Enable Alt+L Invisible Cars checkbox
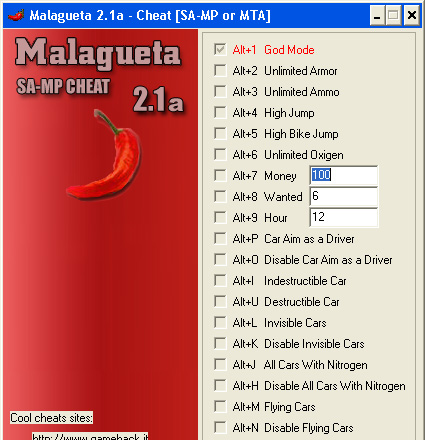Image resolution: width=425 pixels, height=440 pixels. pyautogui.click(x=220, y=323)
